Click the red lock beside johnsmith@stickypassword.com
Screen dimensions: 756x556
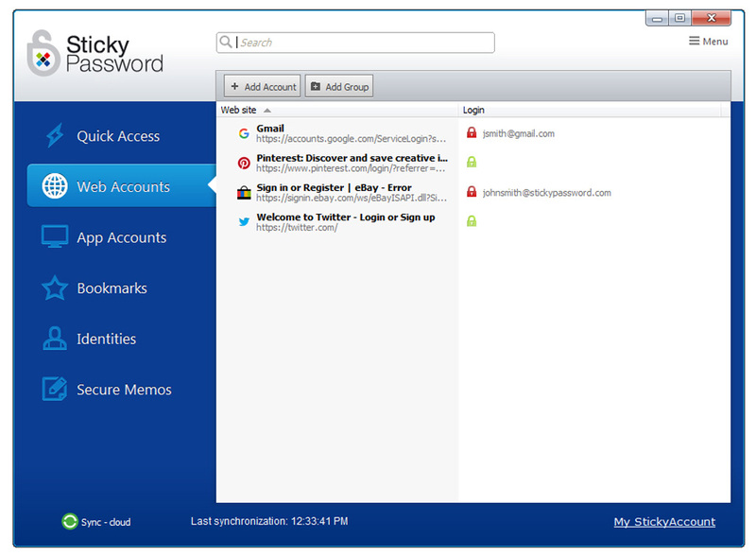472,192
